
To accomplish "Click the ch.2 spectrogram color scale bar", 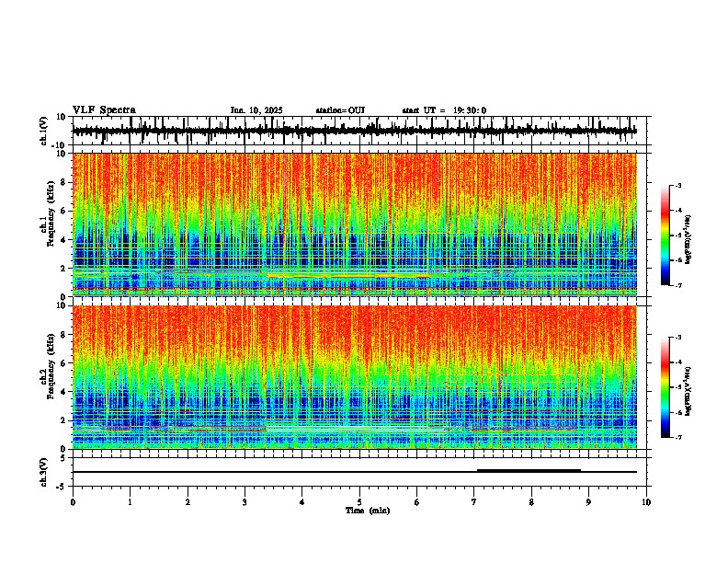I will click(665, 387).
